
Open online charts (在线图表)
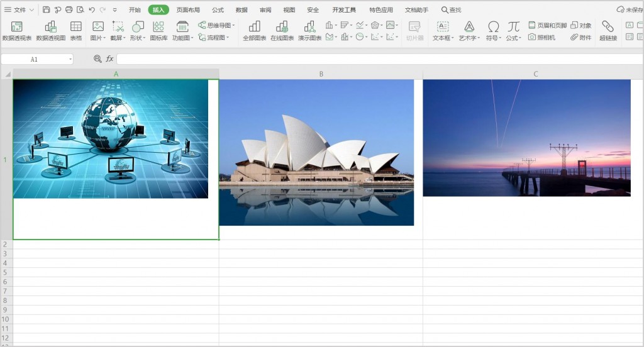282,31
